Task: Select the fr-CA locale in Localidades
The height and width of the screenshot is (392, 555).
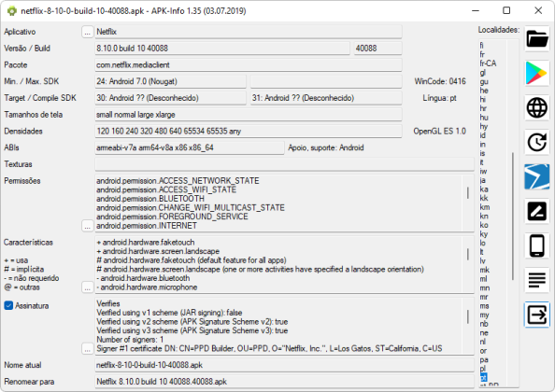Action: (x=488, y=63)
